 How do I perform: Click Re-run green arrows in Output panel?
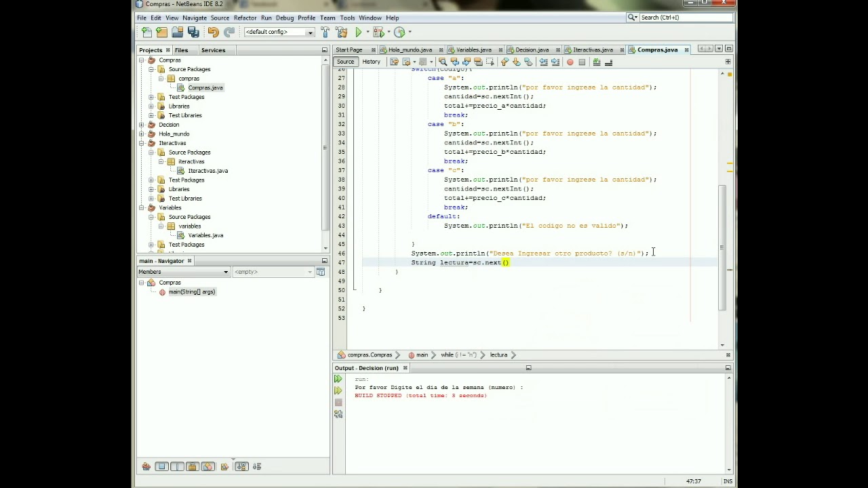click(x=338, y=379)
